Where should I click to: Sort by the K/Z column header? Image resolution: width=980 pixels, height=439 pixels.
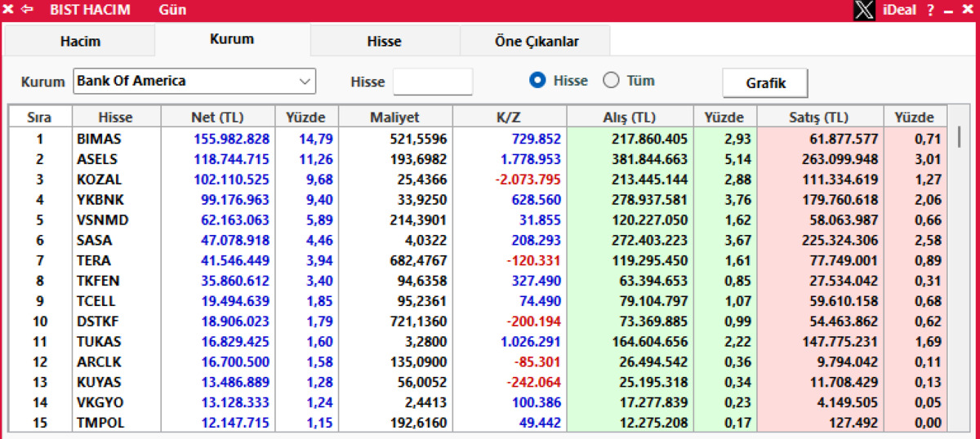509,118
